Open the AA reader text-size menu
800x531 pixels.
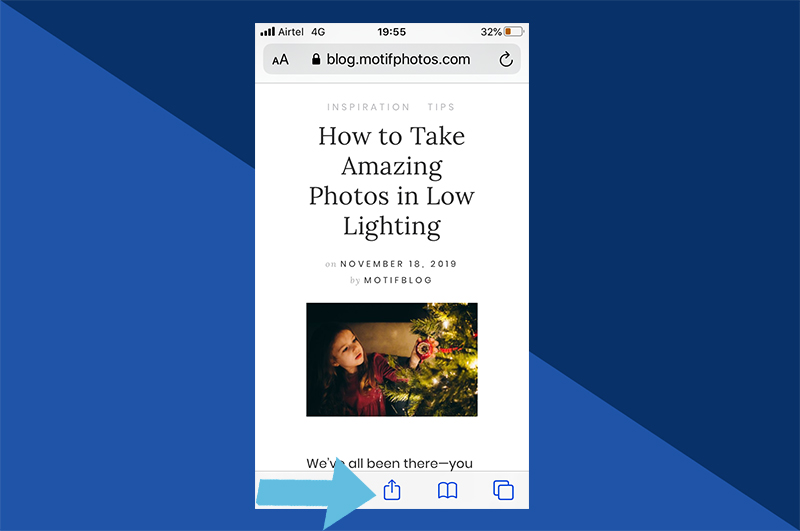pyautogui.click(x=280, y=60)
